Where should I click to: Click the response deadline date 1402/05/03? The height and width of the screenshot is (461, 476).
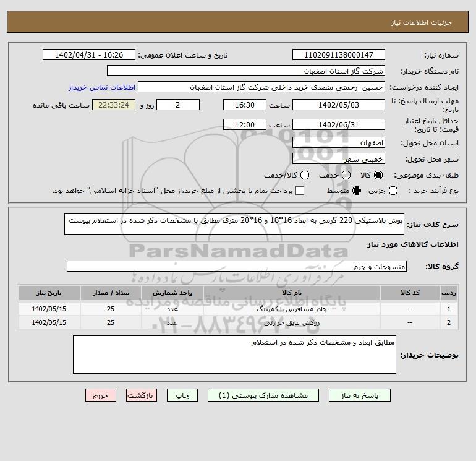(339, 105)
